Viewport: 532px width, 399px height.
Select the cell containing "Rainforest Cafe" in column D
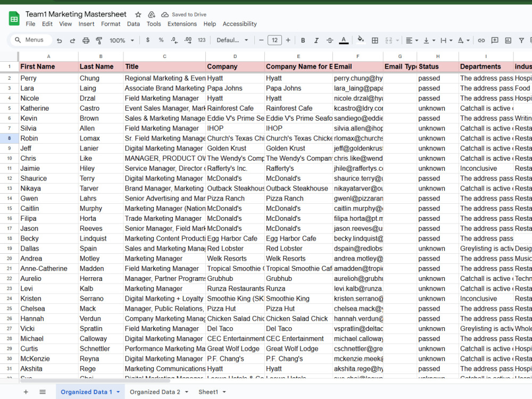click(235, 108)
